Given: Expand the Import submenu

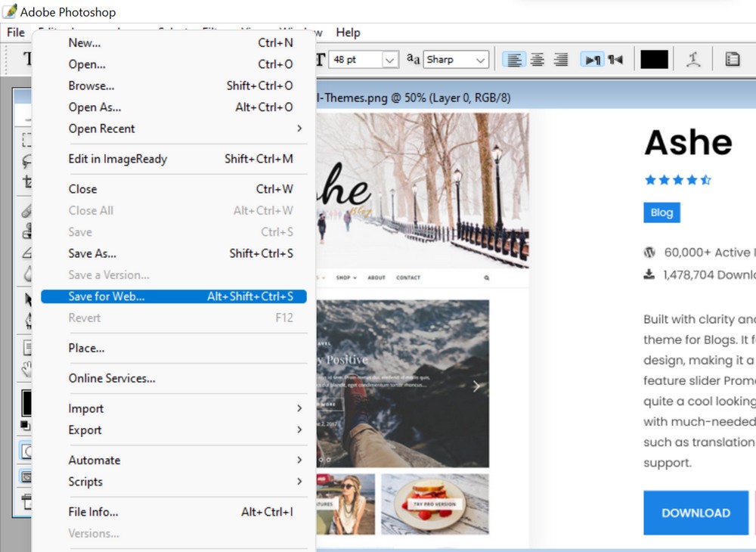Looking at the screenshot, I should (x=174, y=408).
